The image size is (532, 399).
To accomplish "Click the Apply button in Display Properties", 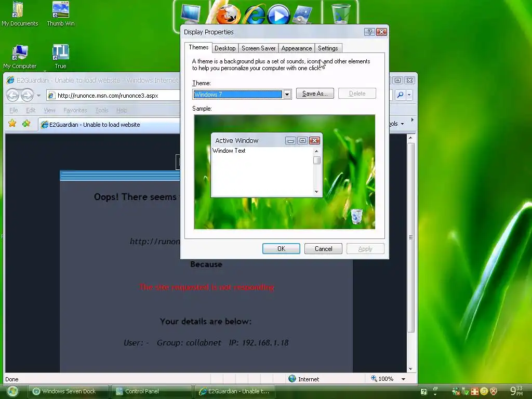I will [365, 249].
